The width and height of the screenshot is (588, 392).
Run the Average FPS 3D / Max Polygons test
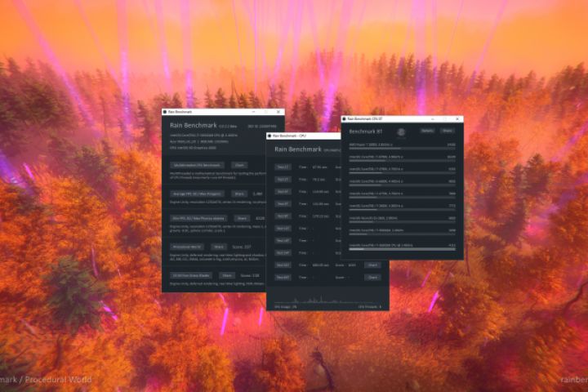pos(197,194)
